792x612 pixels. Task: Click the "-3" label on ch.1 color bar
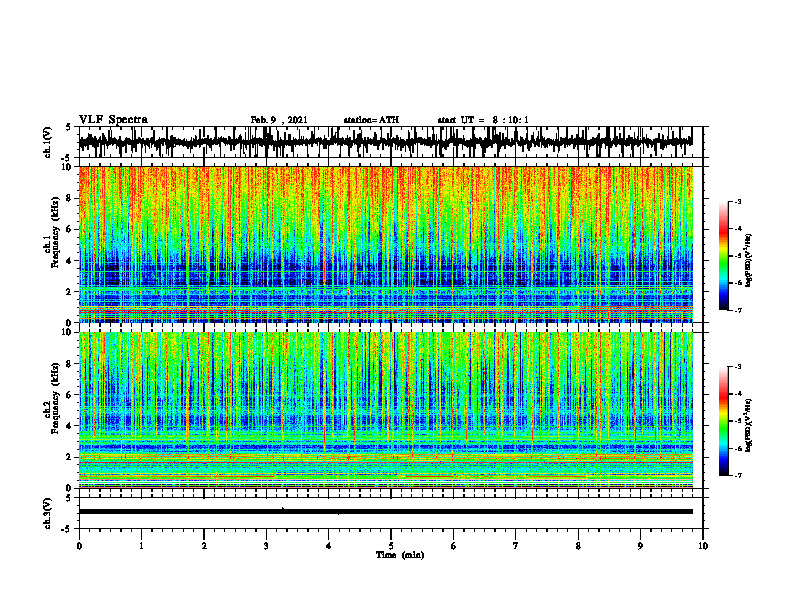coord(738,201)
